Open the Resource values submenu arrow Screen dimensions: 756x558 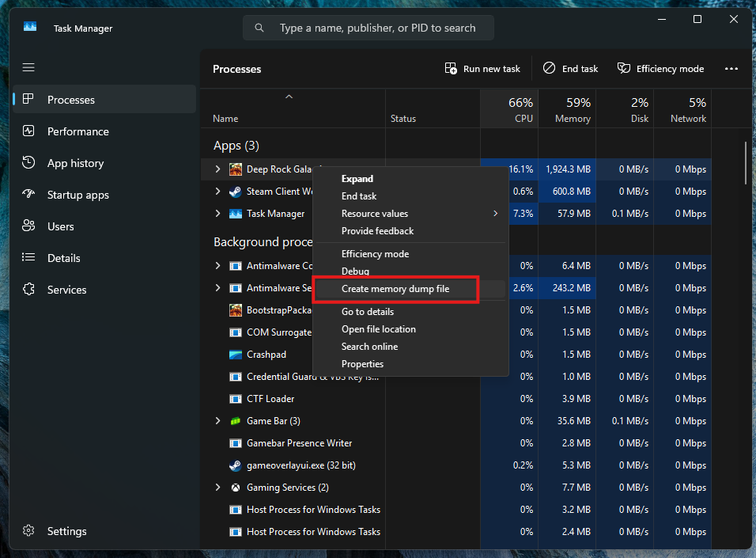pos(495,214)
